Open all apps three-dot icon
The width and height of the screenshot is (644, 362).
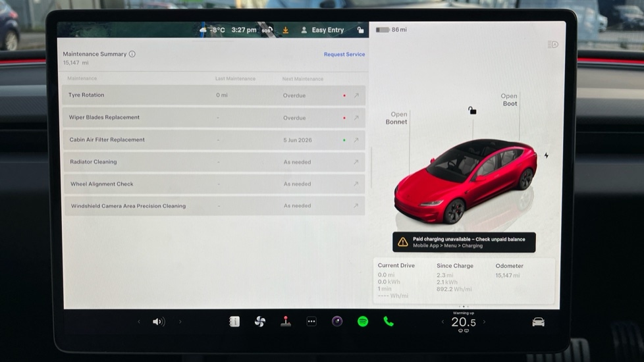tap(311, 321)
